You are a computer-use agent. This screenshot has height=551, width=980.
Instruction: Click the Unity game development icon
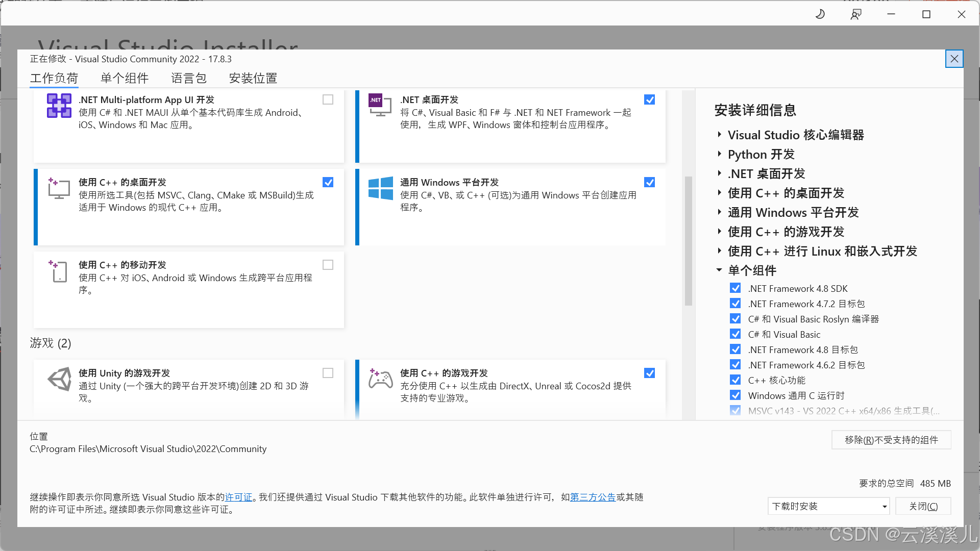point(60,379)
